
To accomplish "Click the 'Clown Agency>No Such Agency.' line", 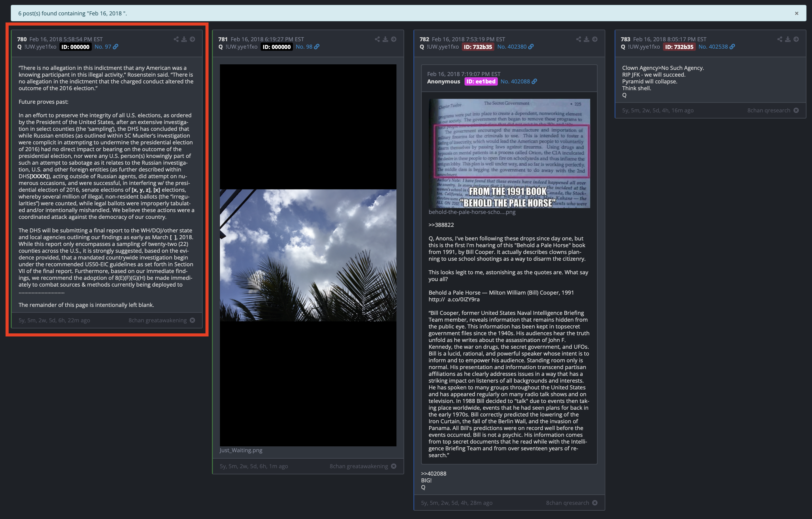I will [663, 68].
